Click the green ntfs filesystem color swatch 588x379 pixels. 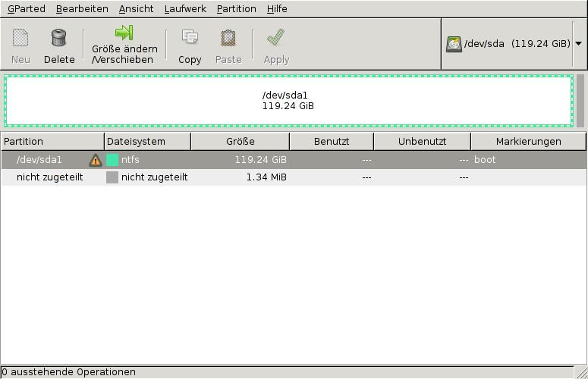pyautogui.click(x=112, y=160)
